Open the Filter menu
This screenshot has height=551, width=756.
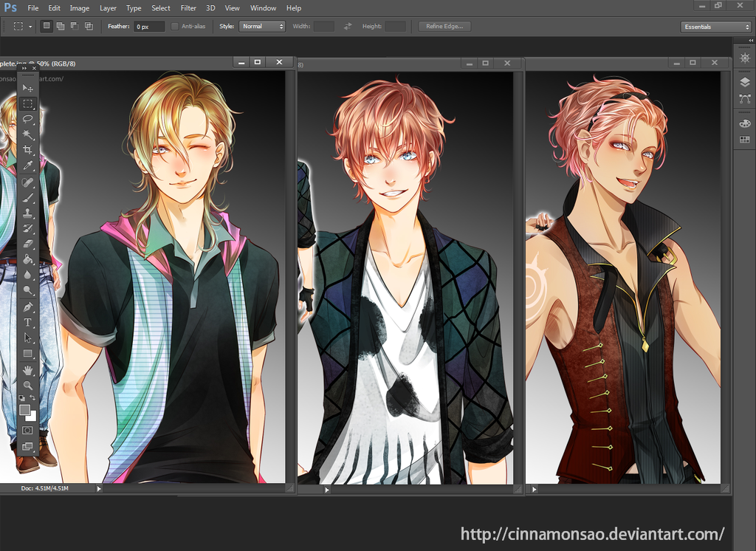[x=188, y=8]
